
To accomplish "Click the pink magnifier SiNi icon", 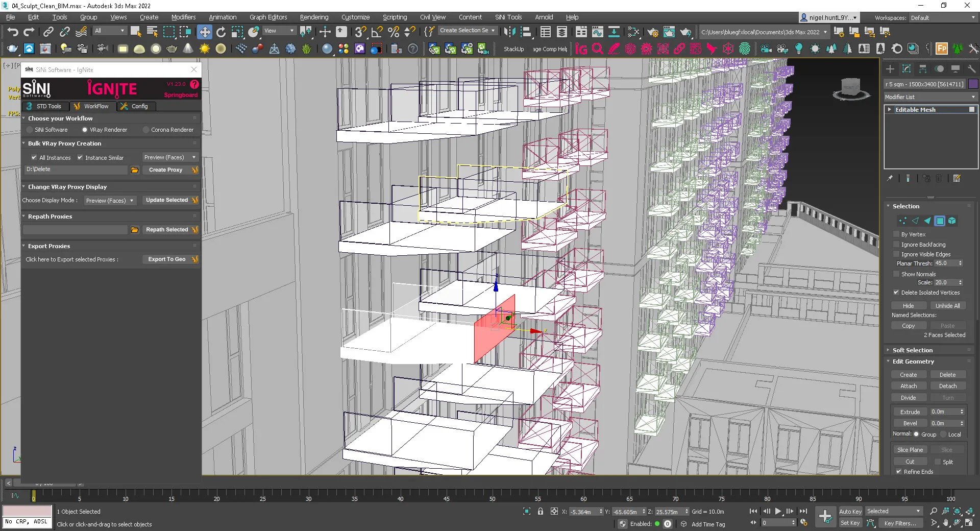I will (598, 49).
